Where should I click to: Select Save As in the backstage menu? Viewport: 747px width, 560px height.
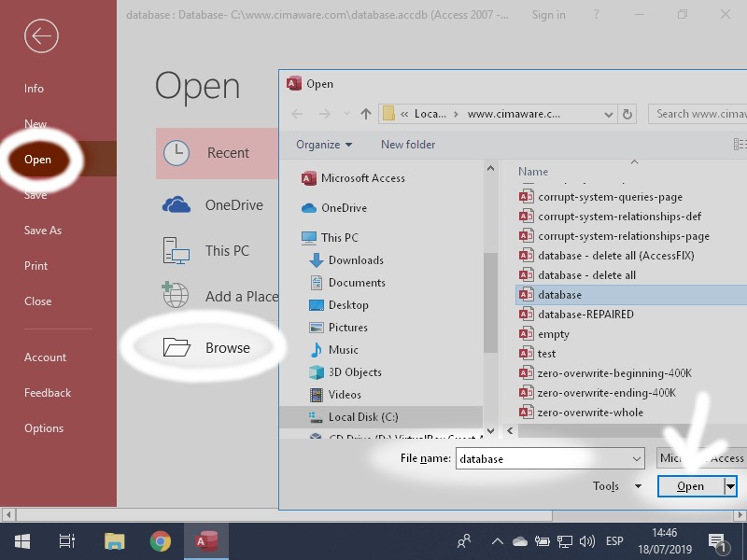pyautogui.click(x=43, y=231)
